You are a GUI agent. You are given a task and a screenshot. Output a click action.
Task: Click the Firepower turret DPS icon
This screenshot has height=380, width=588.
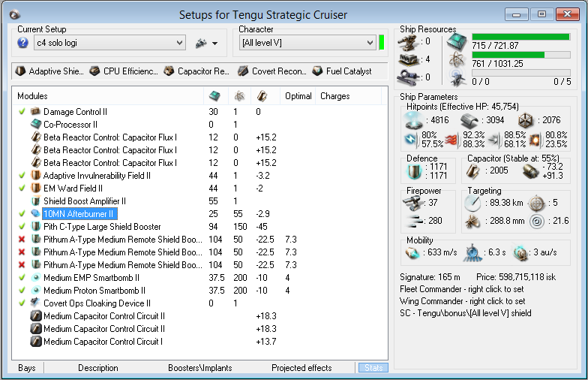412,203
